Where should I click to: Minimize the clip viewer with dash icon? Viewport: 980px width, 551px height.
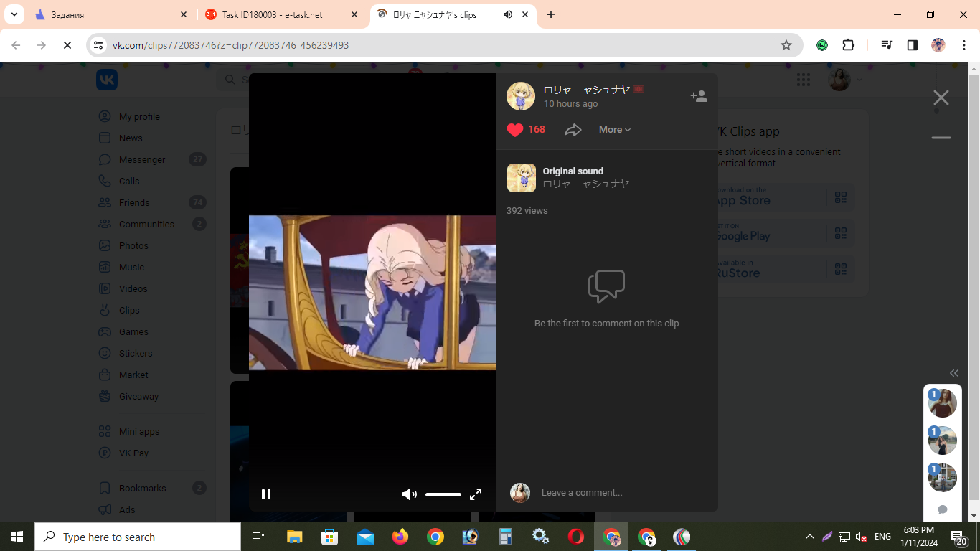point(941,138)
